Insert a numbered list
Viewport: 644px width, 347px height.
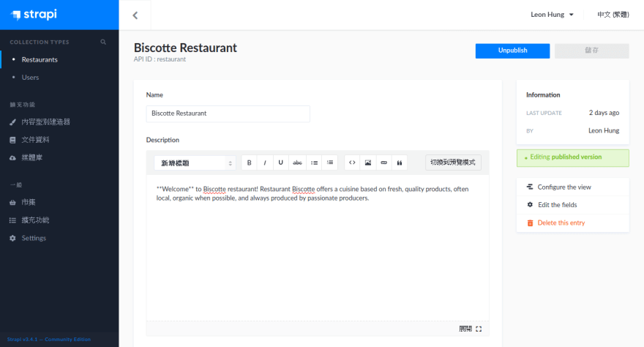tap(330, 163)
